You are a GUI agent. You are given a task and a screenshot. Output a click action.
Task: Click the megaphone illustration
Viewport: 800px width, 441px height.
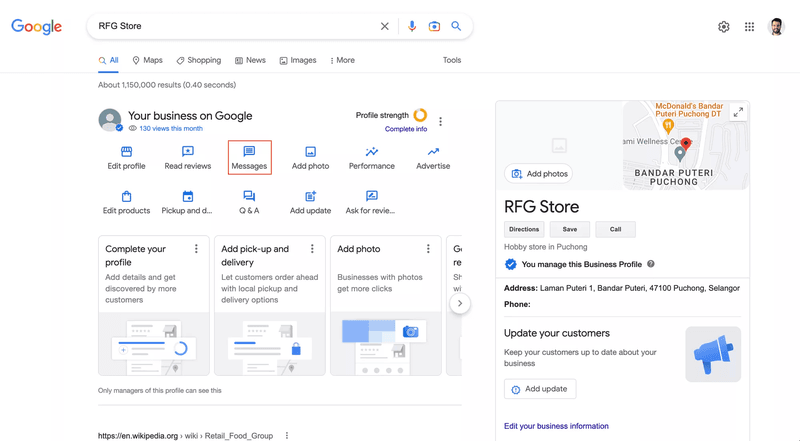713,354
